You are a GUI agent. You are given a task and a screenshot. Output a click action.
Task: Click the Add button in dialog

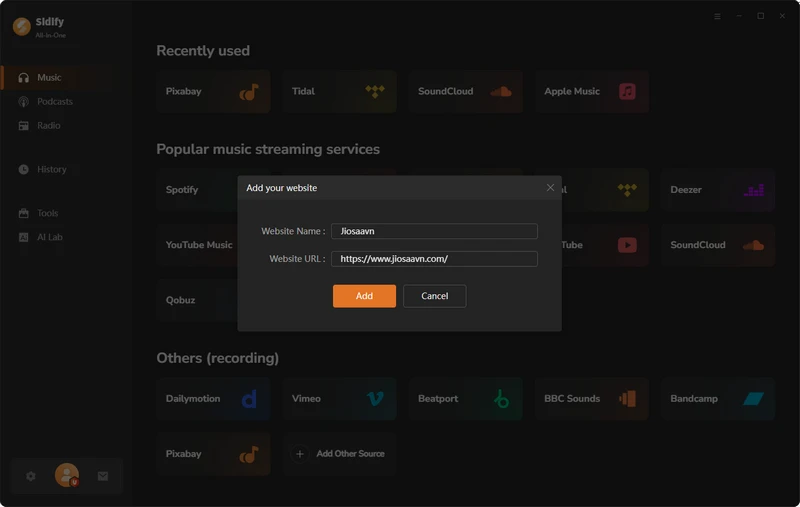364,296
